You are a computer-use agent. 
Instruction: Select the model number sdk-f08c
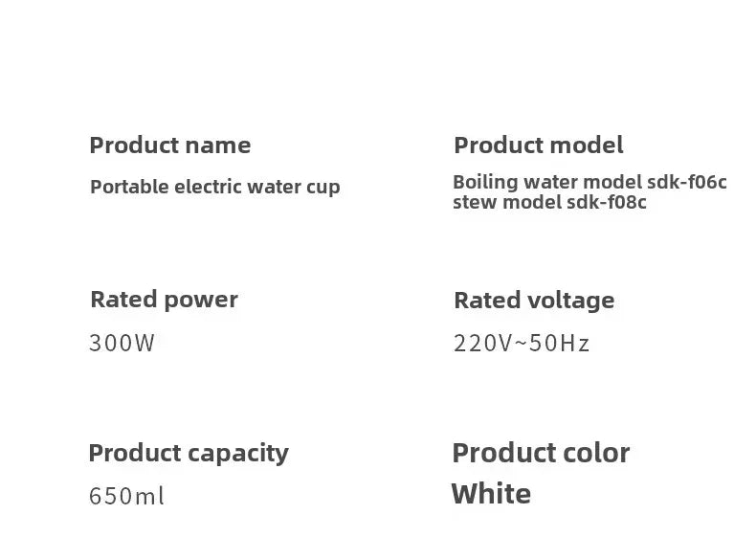click(x=607, y=203)
